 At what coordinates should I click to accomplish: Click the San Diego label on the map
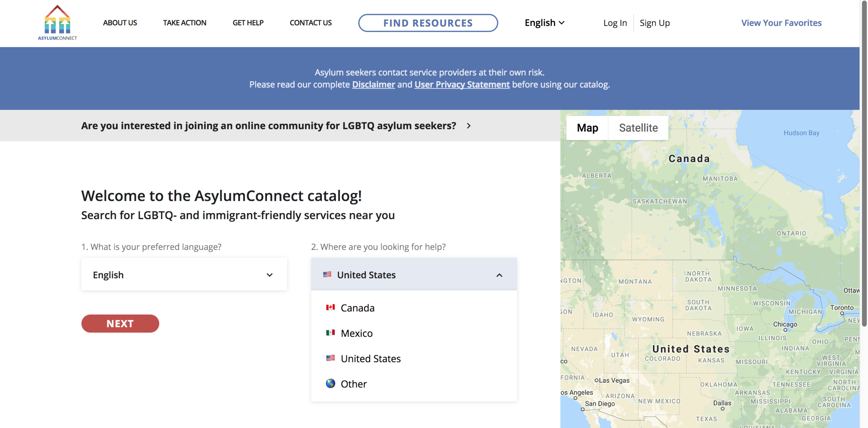(x=600, y=404)
